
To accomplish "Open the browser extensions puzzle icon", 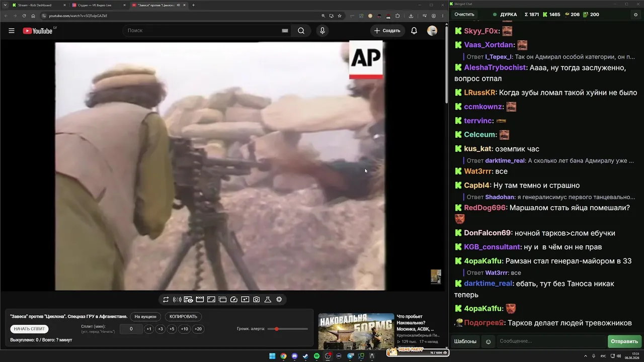I will (397, 16).
